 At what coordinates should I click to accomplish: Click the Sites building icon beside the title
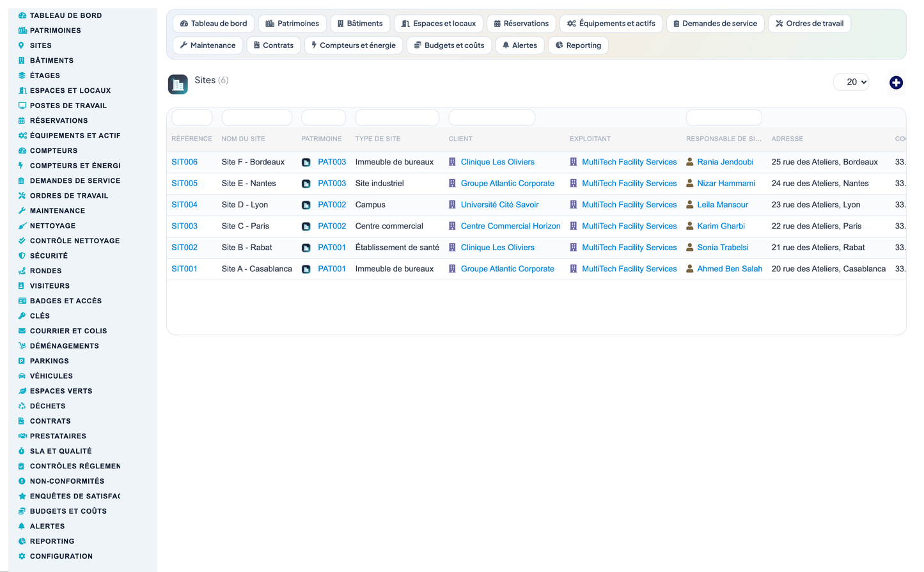[178, 84]
